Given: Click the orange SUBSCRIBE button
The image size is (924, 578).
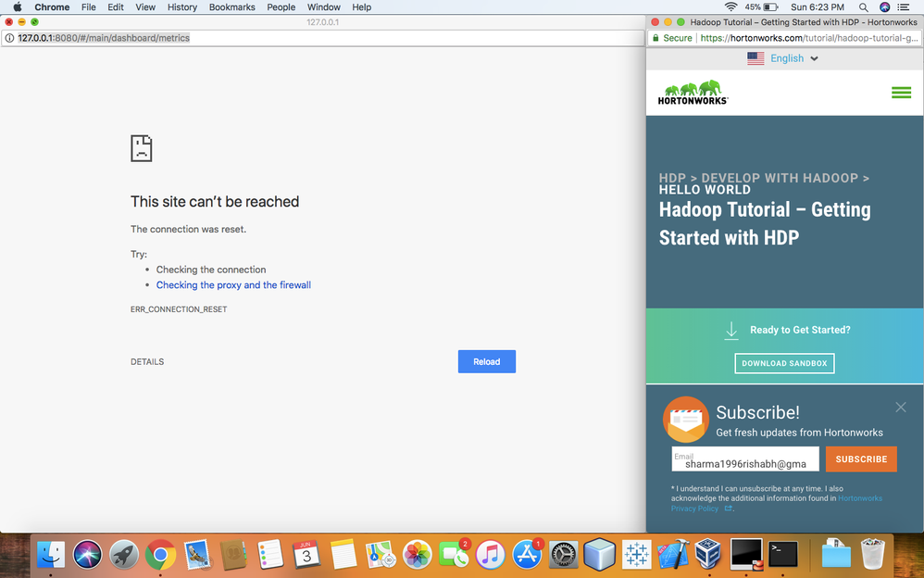Looking at the screenshot, I should pos(861,459).
